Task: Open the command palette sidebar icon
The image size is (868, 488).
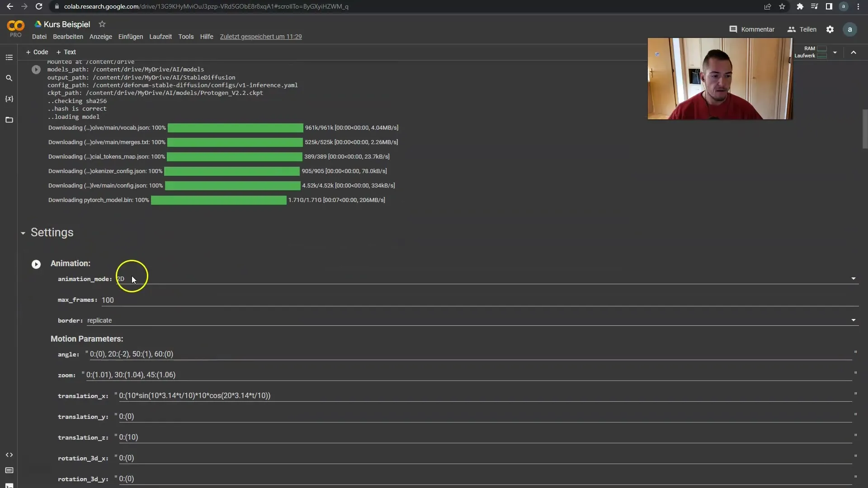Action: (9, 470)
